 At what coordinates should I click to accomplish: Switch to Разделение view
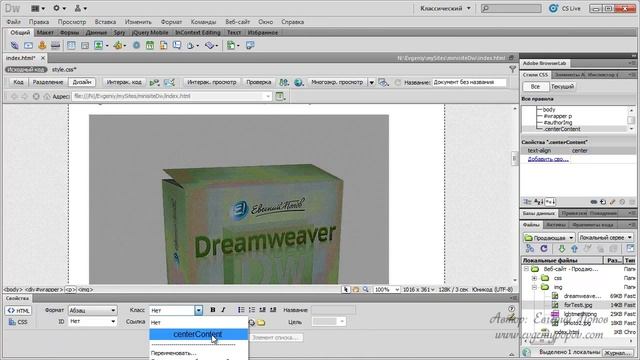48,82
